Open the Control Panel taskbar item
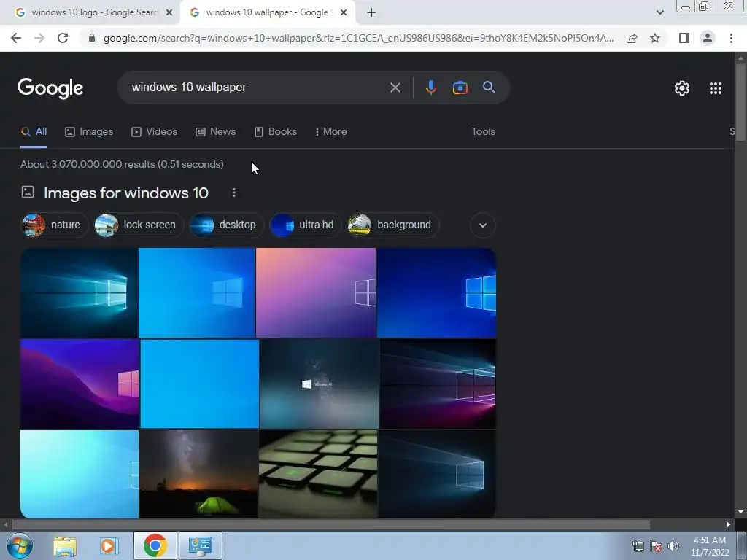Viewport: 747px width, 560px height. (x=200, y=545)
